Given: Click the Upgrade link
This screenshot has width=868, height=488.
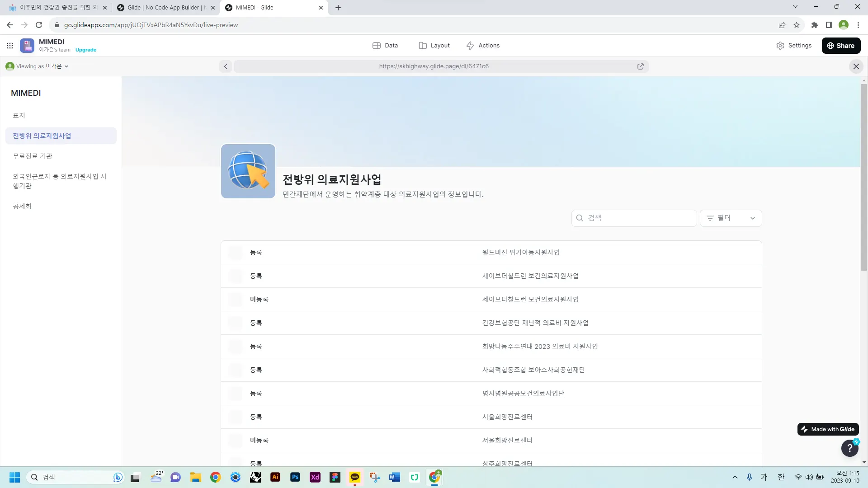Looking at the screenshot, I should pos(86,50).
